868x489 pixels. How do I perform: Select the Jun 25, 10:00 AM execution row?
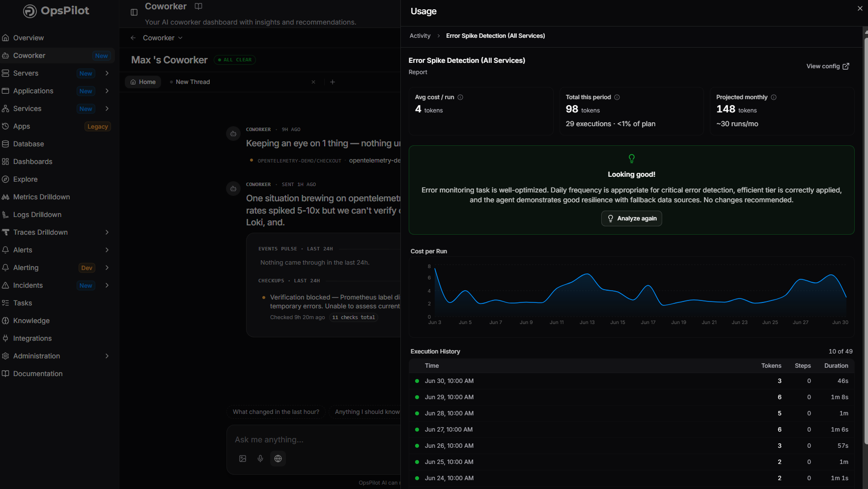pos(632,462)
